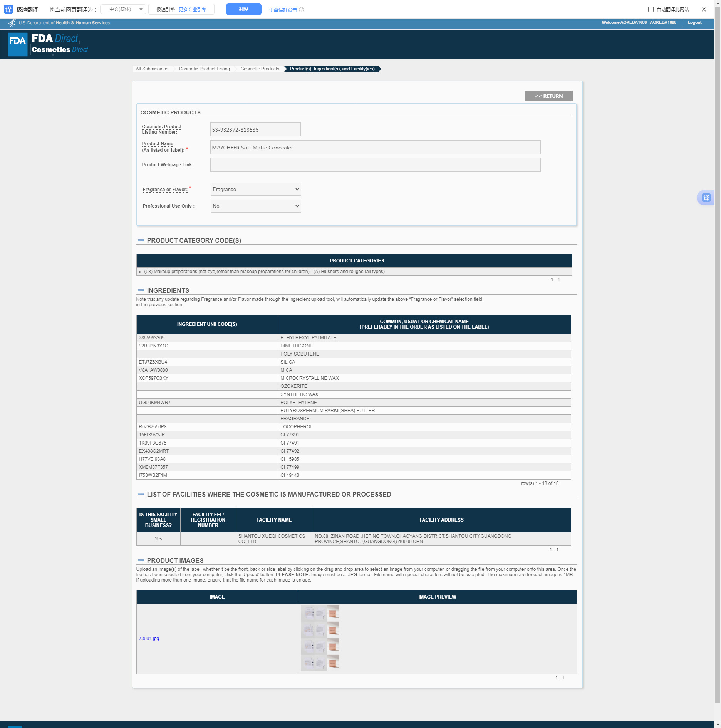Open the Professional Use Only dropdown
This screenshot has width=721, height=728.
(256, 206)
